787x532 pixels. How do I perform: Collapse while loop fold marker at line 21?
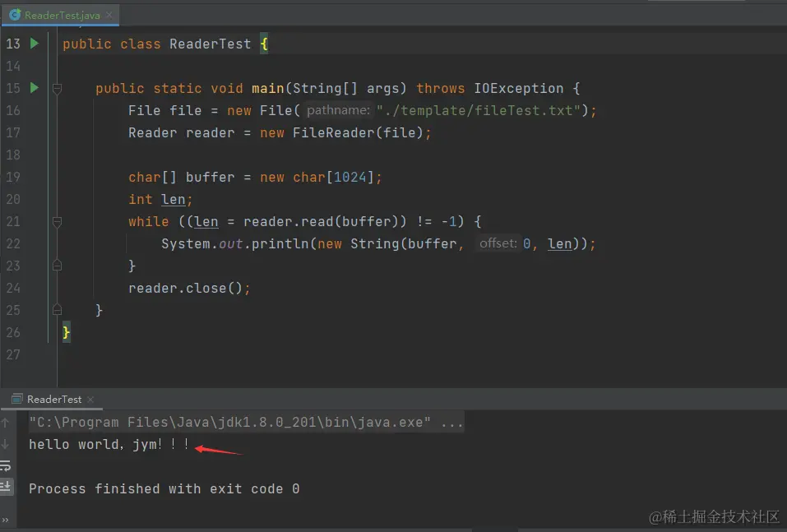pyautogui.click(x=58, y=222)
